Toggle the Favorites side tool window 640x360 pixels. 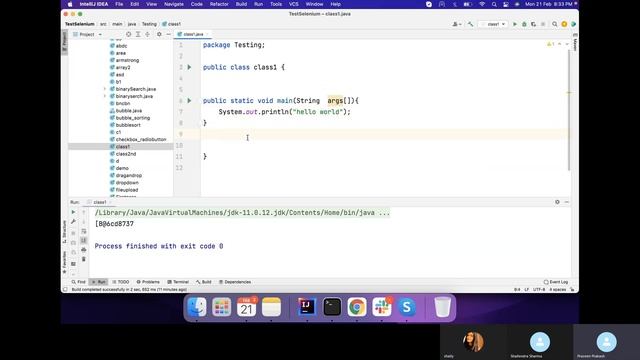pos(64,262)
